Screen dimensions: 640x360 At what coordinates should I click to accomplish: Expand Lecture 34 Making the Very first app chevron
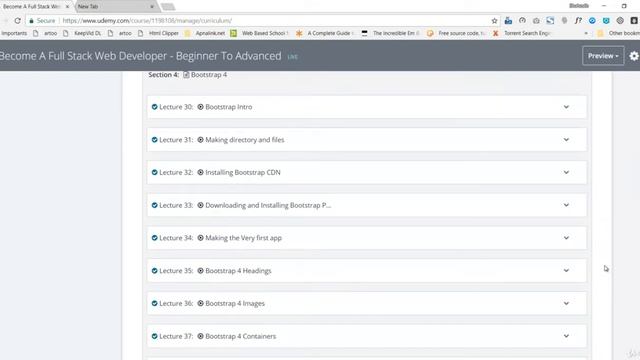pyautogui.click(x=566, y=238)
